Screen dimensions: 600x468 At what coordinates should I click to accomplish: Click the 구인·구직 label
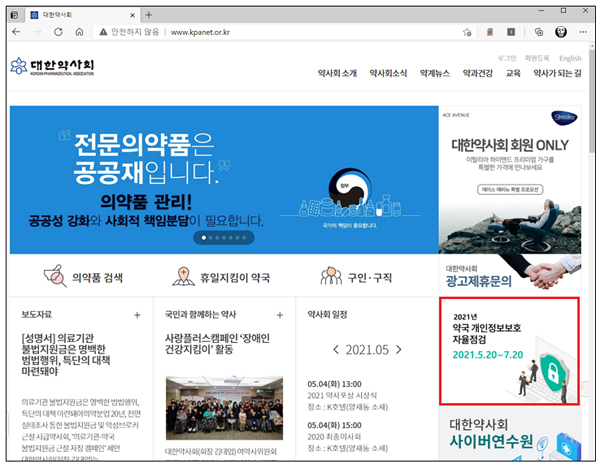click(370, 277)
